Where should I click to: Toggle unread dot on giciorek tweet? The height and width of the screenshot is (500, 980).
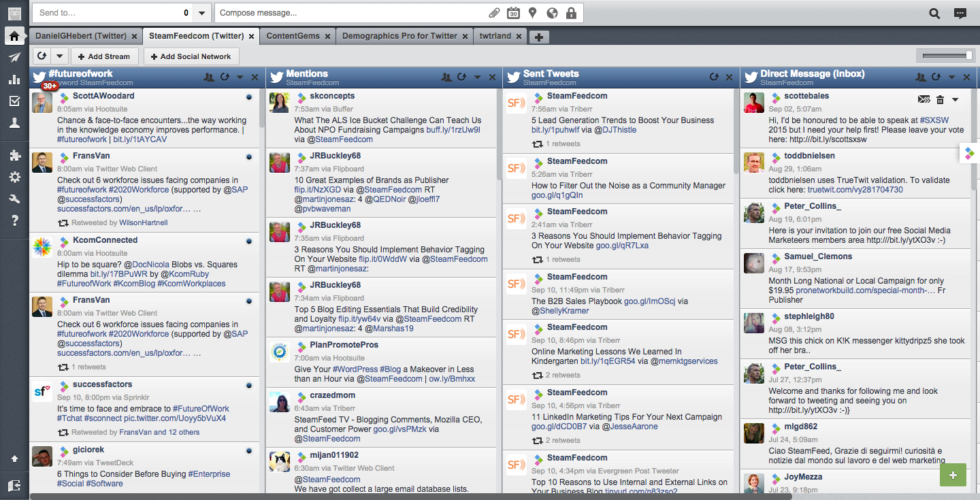coord(249,451)
